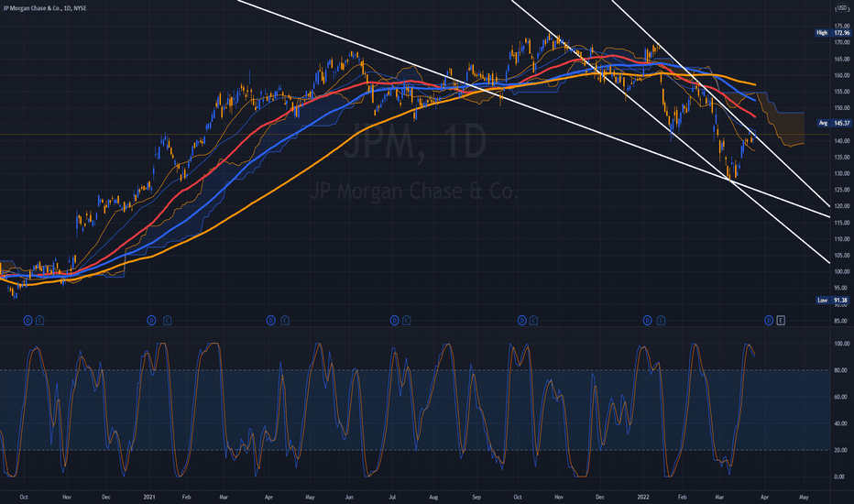
Task: Show the earnings marker near July 2021
Action: point(406,321)
